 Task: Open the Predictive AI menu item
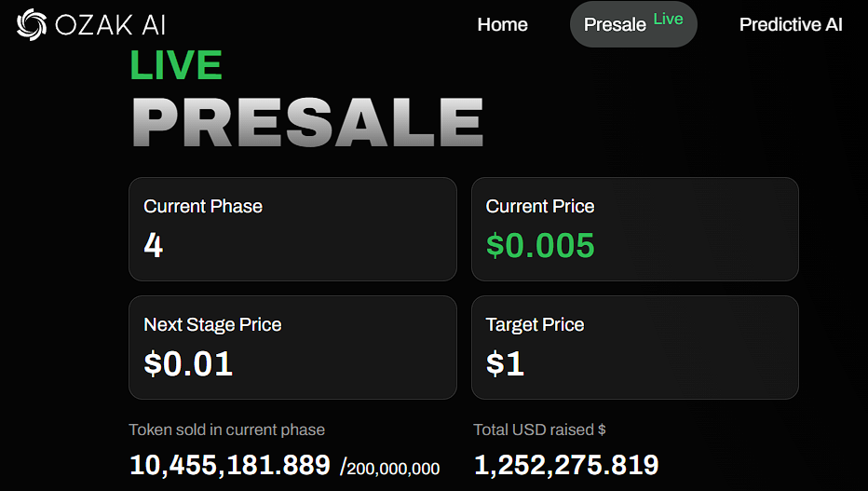[x=791, y=24]
